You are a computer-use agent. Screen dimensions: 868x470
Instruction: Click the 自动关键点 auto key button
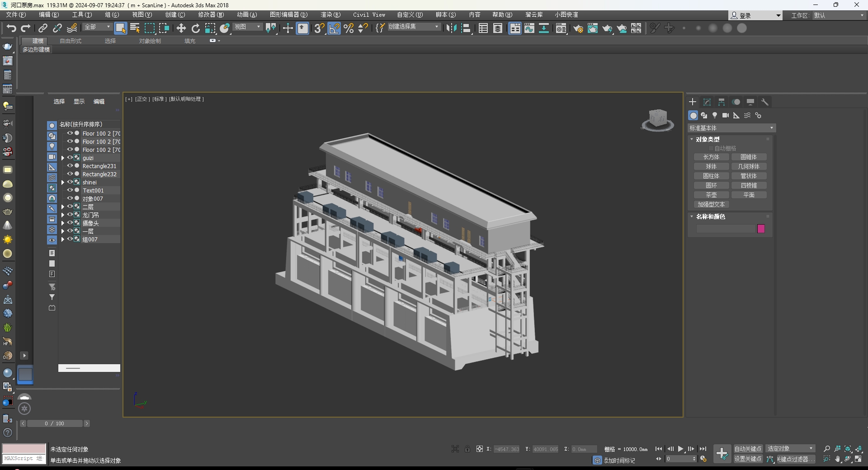(748, 449)
